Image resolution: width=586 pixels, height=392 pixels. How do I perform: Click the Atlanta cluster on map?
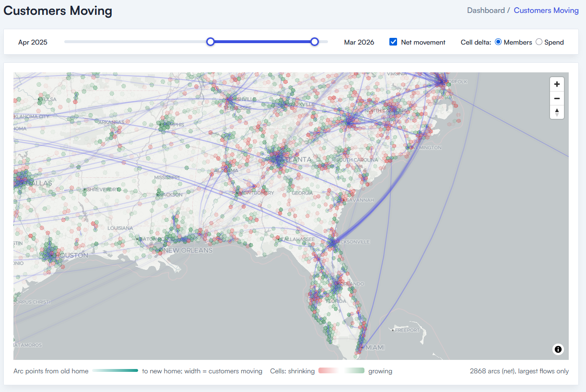tap(278, 159)
